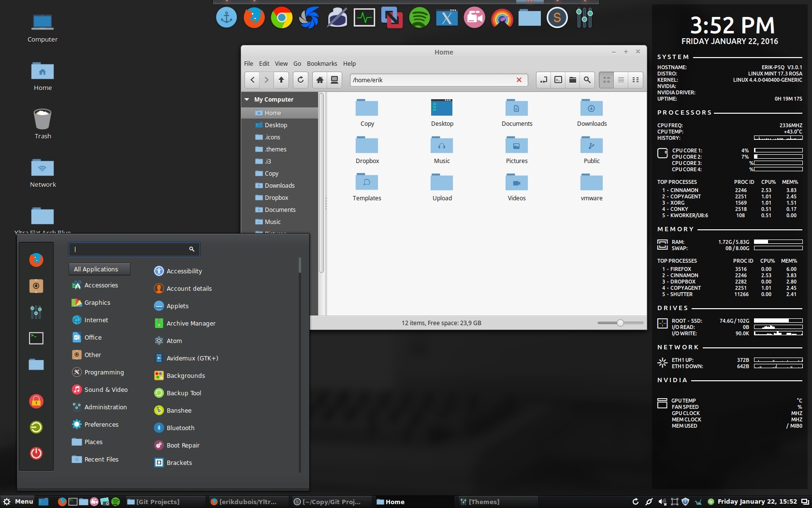Switch to Git Projects window in taskbar
Image resolution: width=812 pixels, height=508 pixels.
(164, 502)
